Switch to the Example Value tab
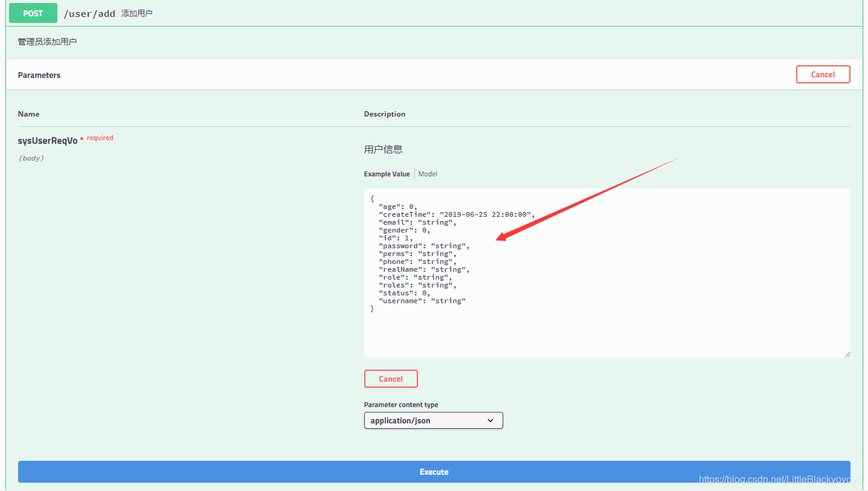Image resolution: width=868 pixels, height=491 pixels. coord(387,174)
